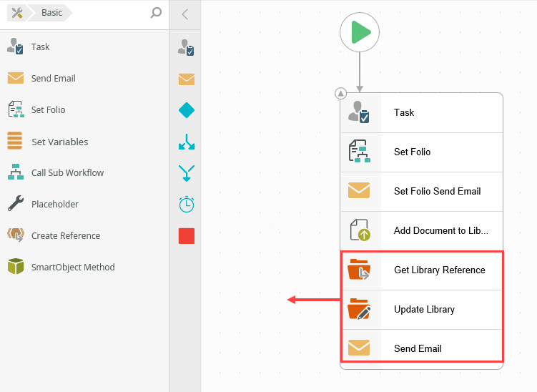Select the Add Document to Library step icon
Image resolution: width=537 pixels, height=392 pixels.
click(x=360, y=230)
